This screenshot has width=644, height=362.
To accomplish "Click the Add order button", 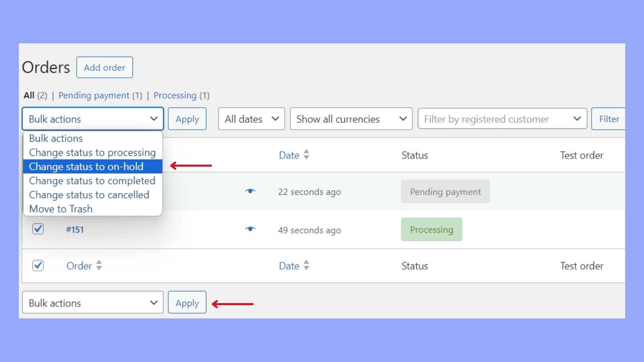I will (104, 67).
